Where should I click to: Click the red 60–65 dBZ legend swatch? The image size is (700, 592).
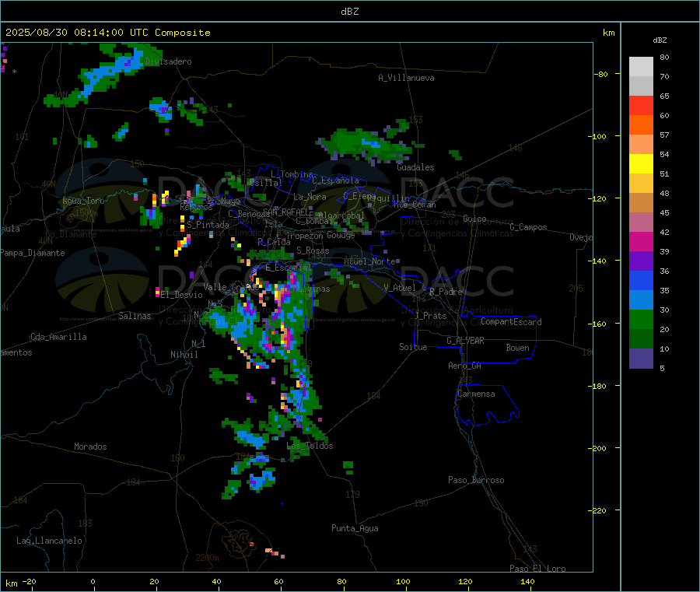pyautogui.click(x=641, y=105)
